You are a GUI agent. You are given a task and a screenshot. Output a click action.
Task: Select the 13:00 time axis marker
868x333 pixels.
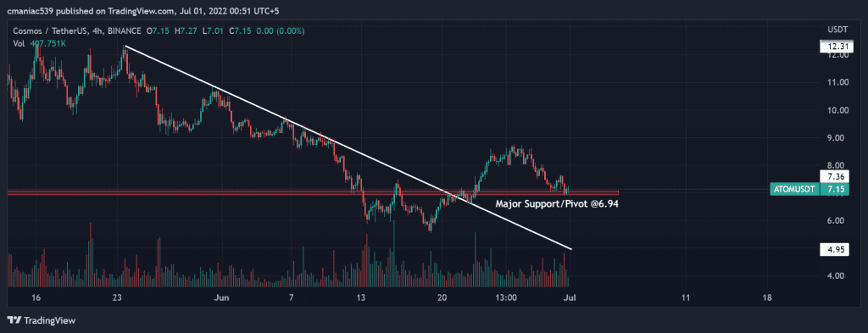point(506,297)
